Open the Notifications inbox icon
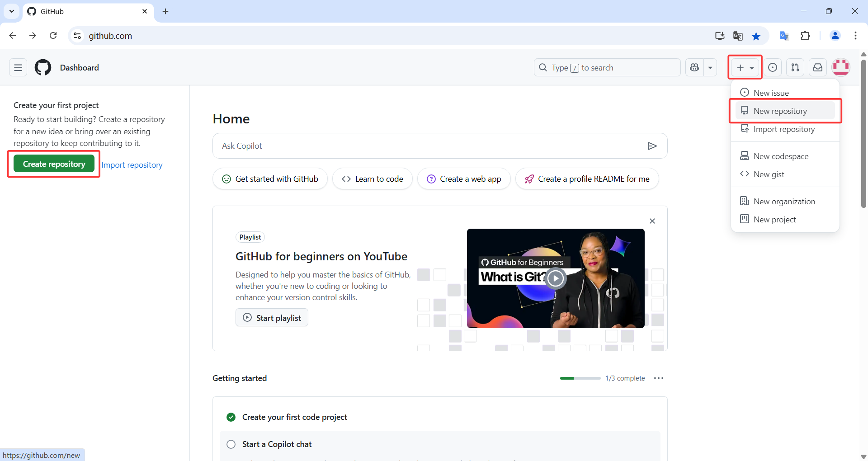This screenshot has width=868, height=461. point(818,67)
